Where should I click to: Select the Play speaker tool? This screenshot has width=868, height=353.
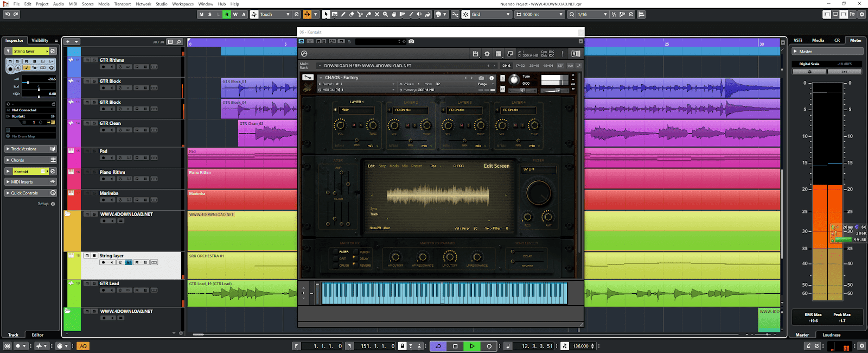click(x=419, y=15)
